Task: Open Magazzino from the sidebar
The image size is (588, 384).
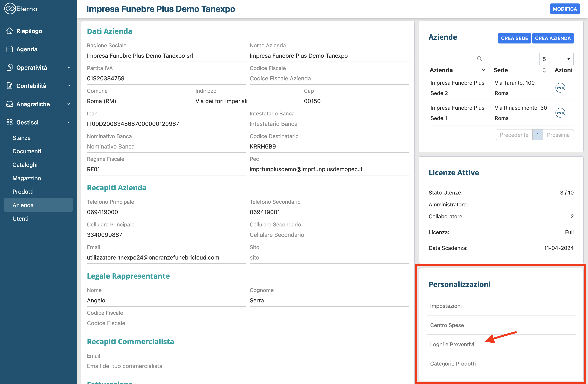Action: point(27,178)
